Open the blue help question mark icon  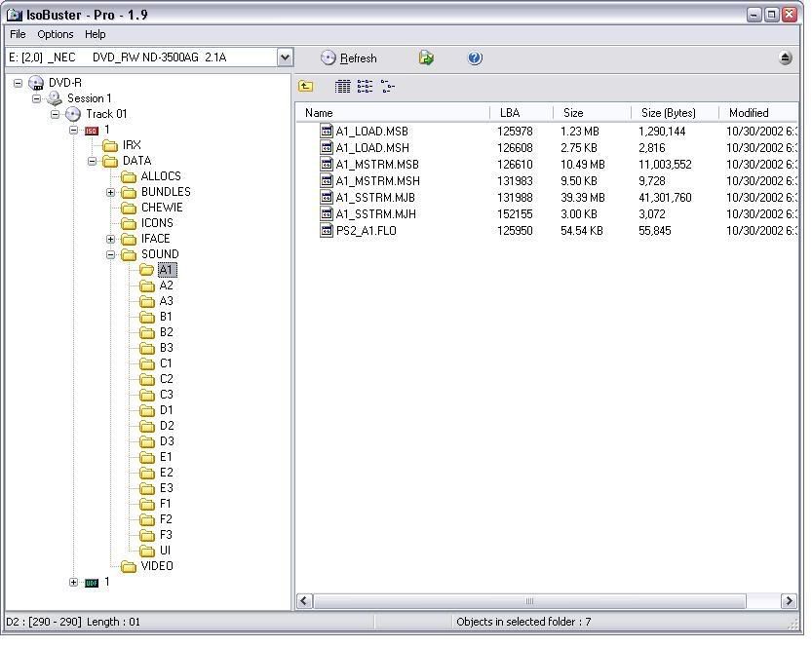pyautogui.click(x=475, y=57)
